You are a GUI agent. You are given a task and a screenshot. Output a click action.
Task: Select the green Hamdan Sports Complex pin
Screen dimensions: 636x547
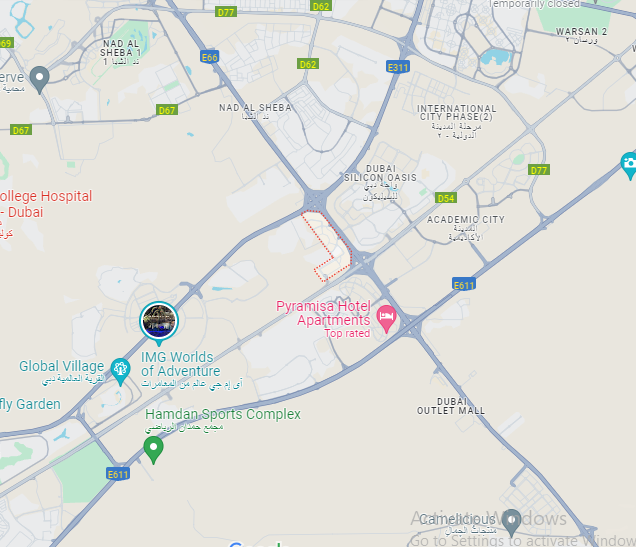tap(153, 449)
